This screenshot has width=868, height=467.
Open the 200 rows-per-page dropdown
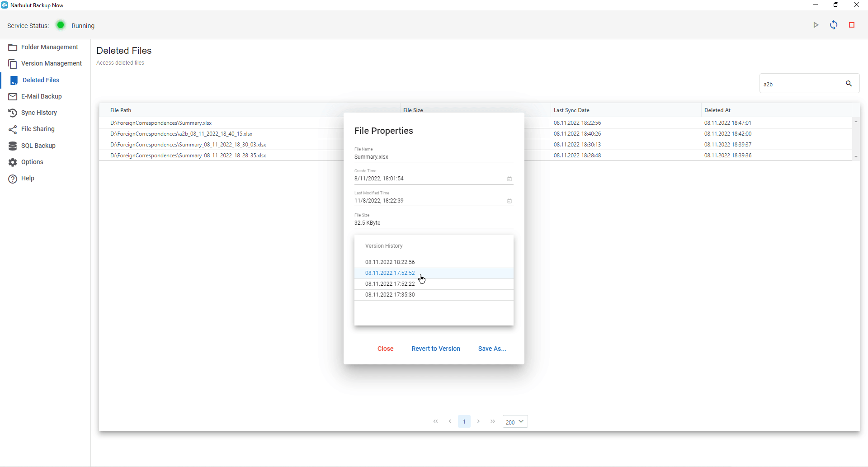pos(515,422)
